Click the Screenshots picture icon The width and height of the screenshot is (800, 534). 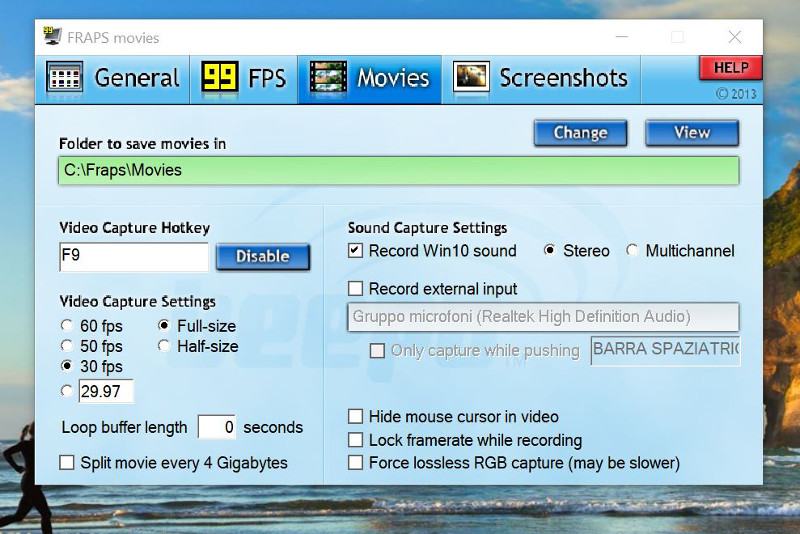(471, 77)
